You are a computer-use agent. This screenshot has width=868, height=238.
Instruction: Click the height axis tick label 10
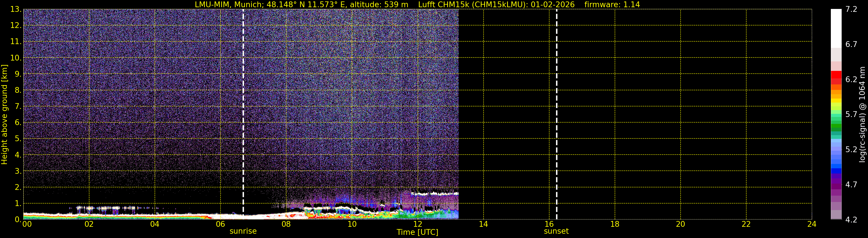point(15,58)
